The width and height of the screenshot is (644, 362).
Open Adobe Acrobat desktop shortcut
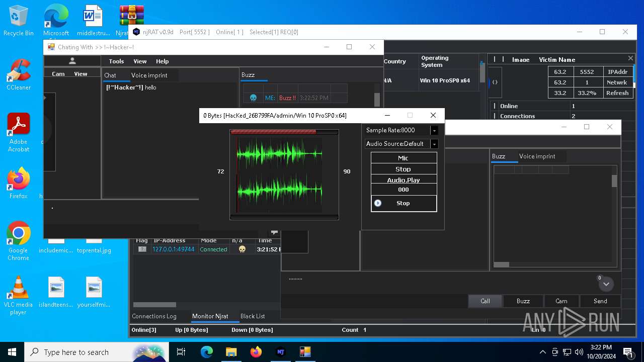tap(19, 133)
